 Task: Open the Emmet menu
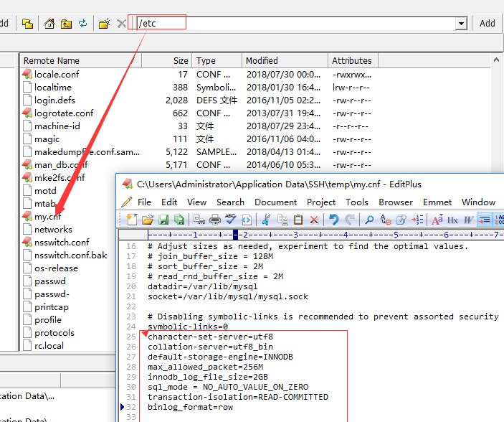coord(437,202)
